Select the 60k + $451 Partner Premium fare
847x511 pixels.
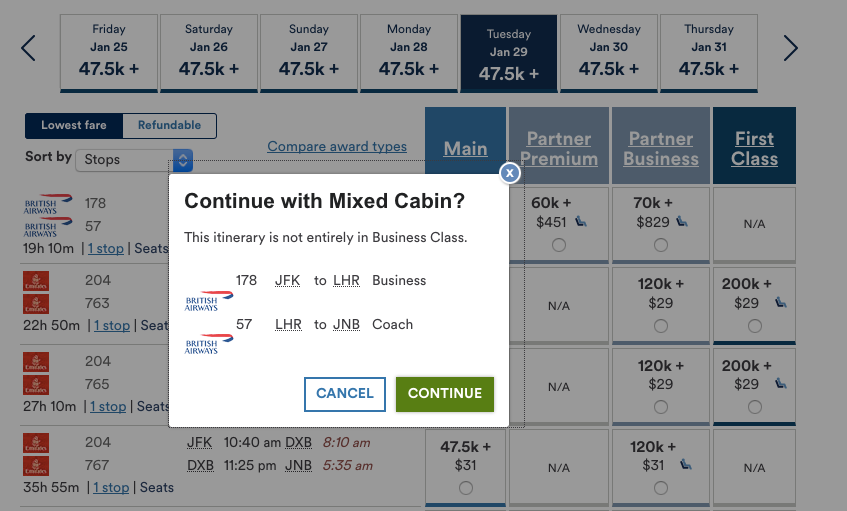[558, 245]
